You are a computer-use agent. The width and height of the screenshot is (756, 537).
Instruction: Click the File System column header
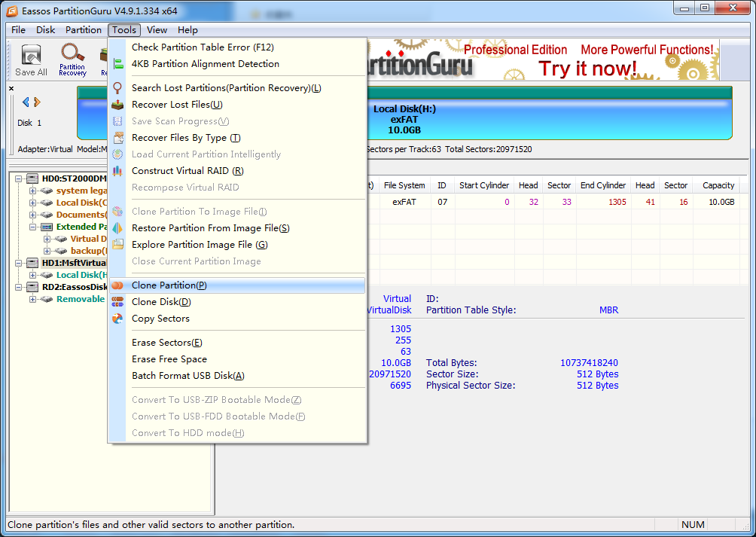pyautogui.click(x=404, y=185)
